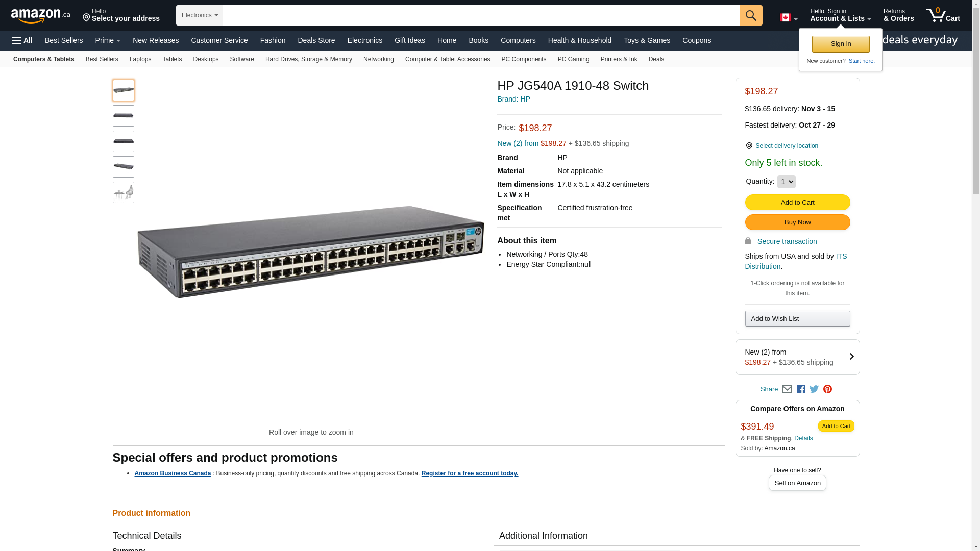
Task: Click the Select delivery location pin
Action: point(749,146)
